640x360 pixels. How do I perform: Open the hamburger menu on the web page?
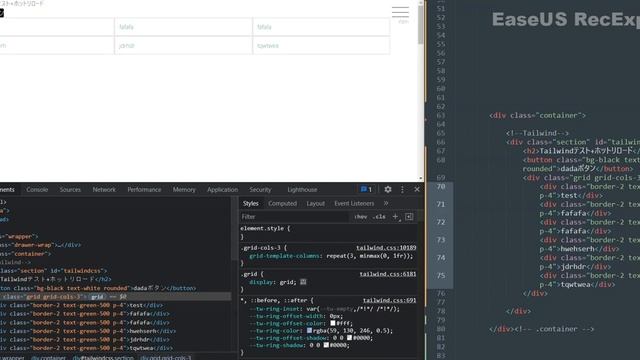(400, 12)
